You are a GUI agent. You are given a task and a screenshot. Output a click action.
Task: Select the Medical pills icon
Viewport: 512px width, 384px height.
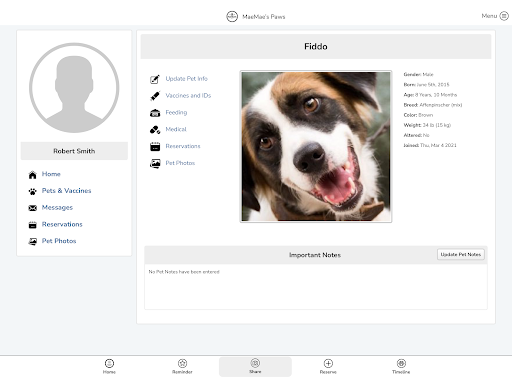(x=155, y=130)
